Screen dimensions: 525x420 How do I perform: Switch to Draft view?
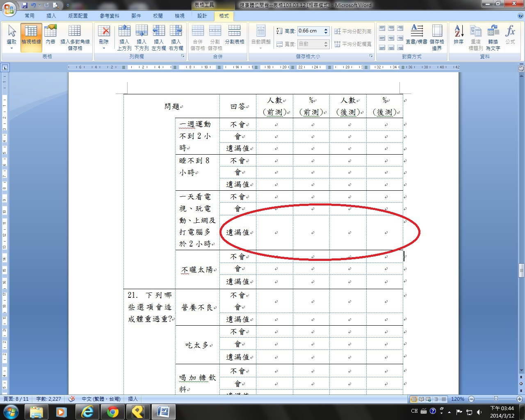tap(443, 399)
